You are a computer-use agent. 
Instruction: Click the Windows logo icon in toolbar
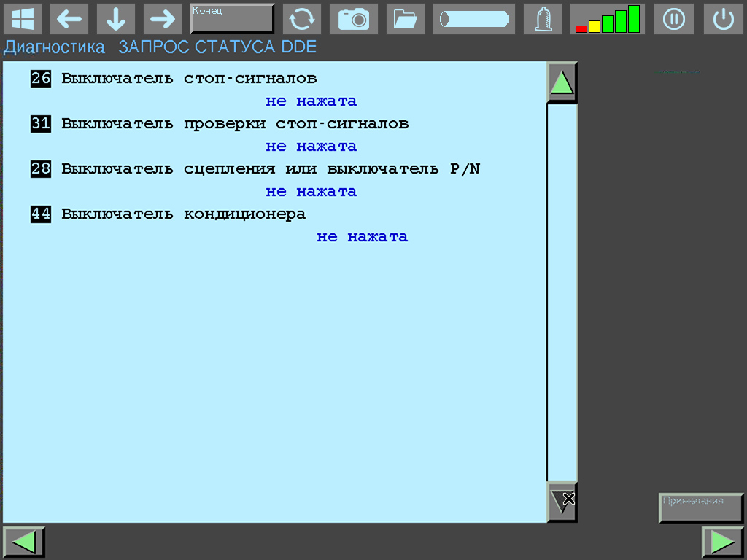click(x=22, y=19)
